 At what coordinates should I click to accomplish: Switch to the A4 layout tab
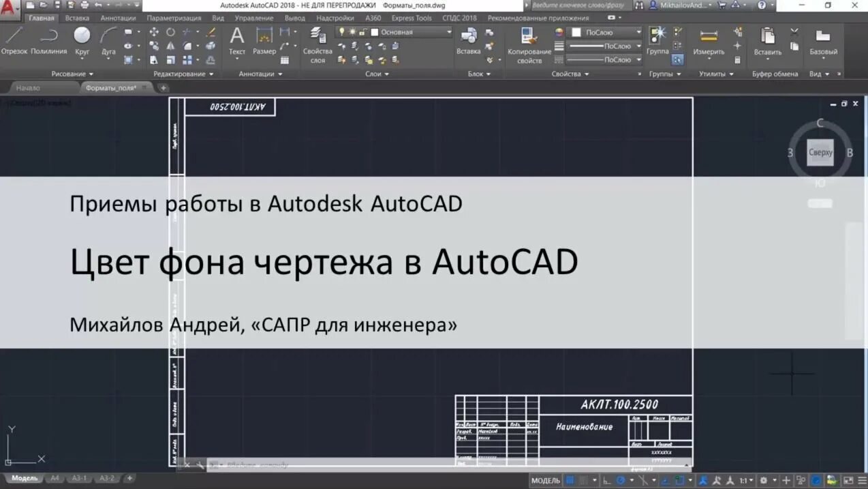[x=55, y=478]
